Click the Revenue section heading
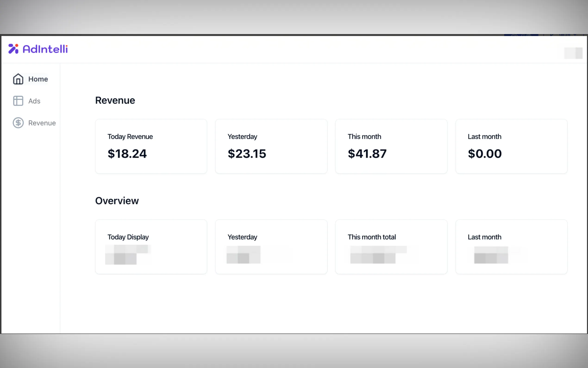Viewport: 588px width, 368px height. 115,100
